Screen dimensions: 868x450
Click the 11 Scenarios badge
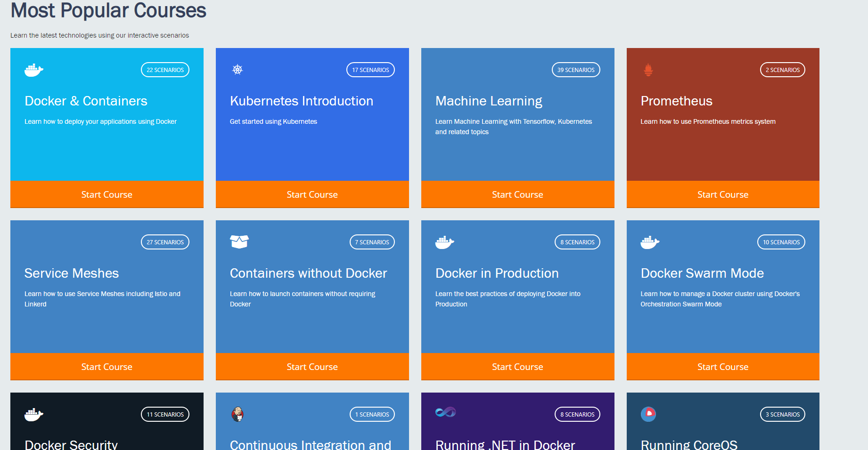pyautogui.click(x=165, y=414)
